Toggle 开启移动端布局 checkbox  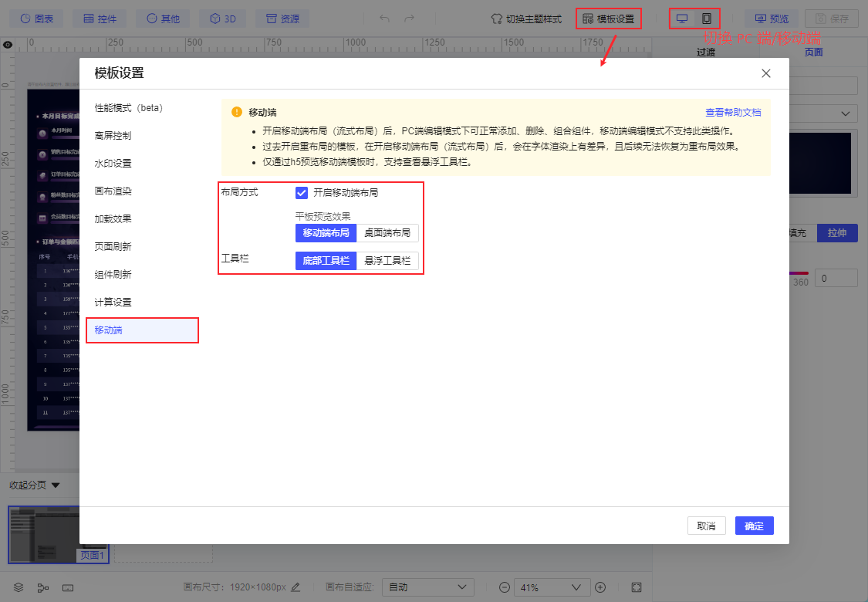[x=302, y=193]
